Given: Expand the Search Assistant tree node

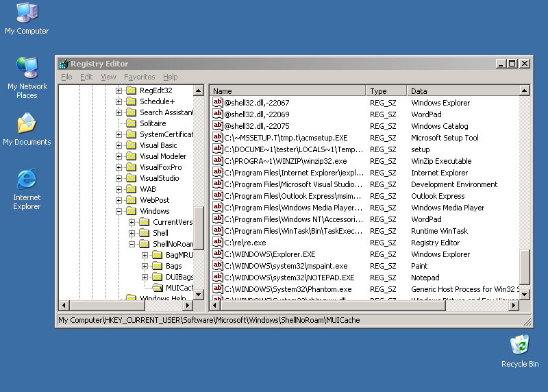Looking at the screenshot, I should pos(119,112).
